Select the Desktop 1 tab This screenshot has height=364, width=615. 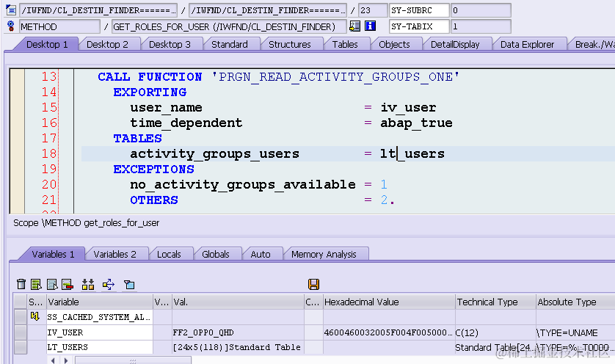tap(47, 44)
